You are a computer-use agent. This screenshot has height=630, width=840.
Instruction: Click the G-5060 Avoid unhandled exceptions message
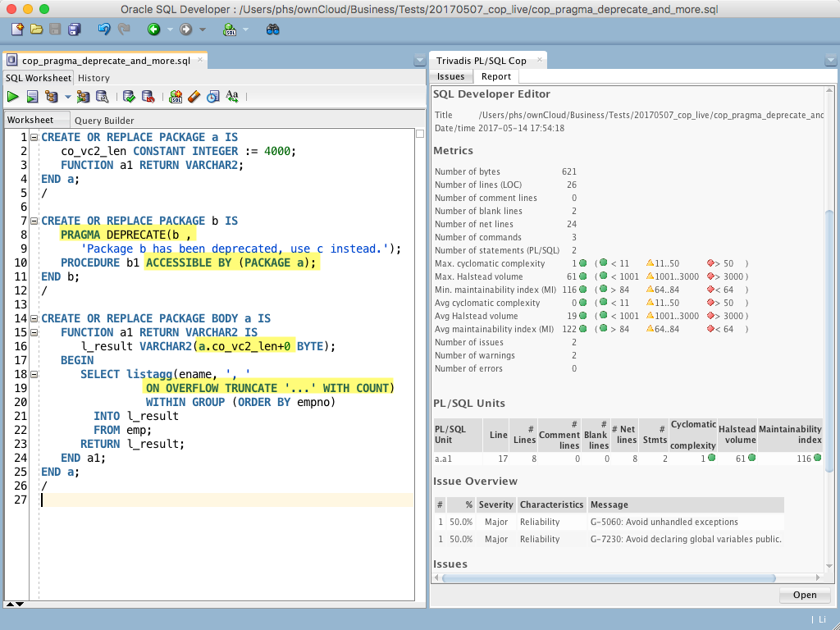(x=664, y=522)
